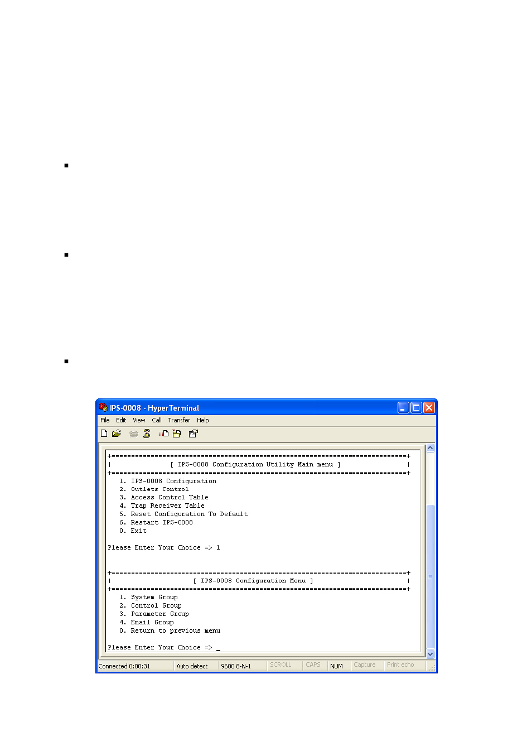Click '0. Exit' terminal line
The height and width of the screenshot is (756, 532).
coord(133,531)
